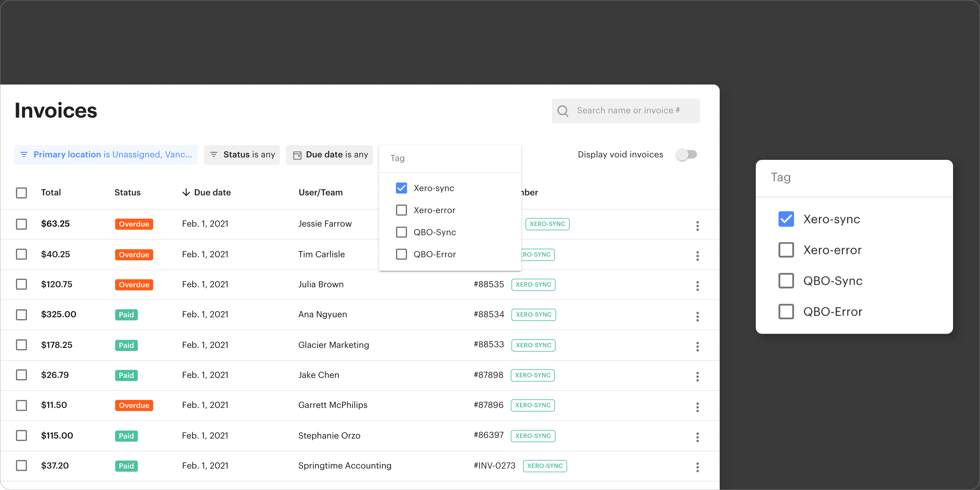Open actions menu for Glacier Marketing invoice

coord(697,346)
